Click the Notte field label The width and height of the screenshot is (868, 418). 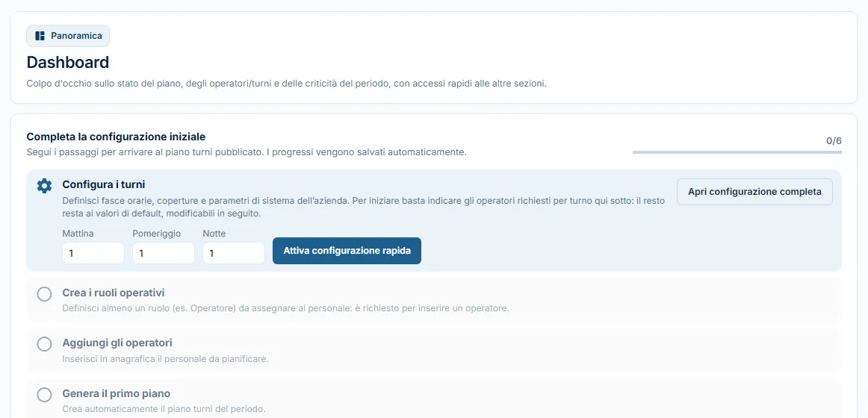(x=214, y=234)
